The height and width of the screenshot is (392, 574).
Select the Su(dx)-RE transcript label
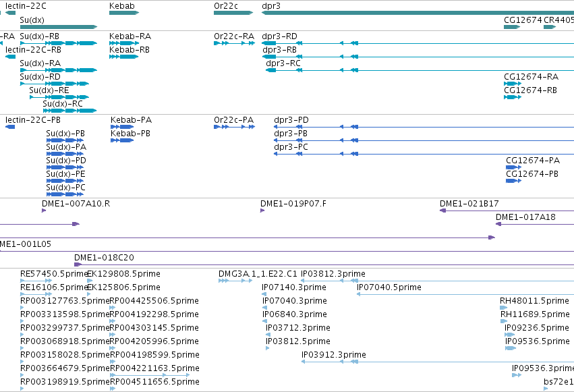coord(49,90)
